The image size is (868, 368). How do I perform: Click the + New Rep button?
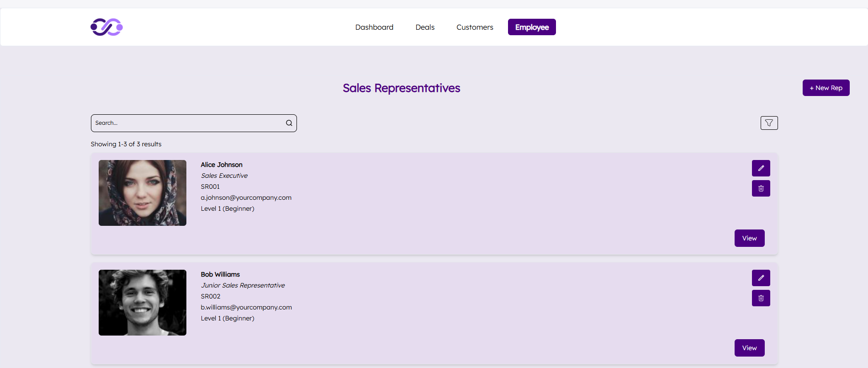(x=826, y=88)
